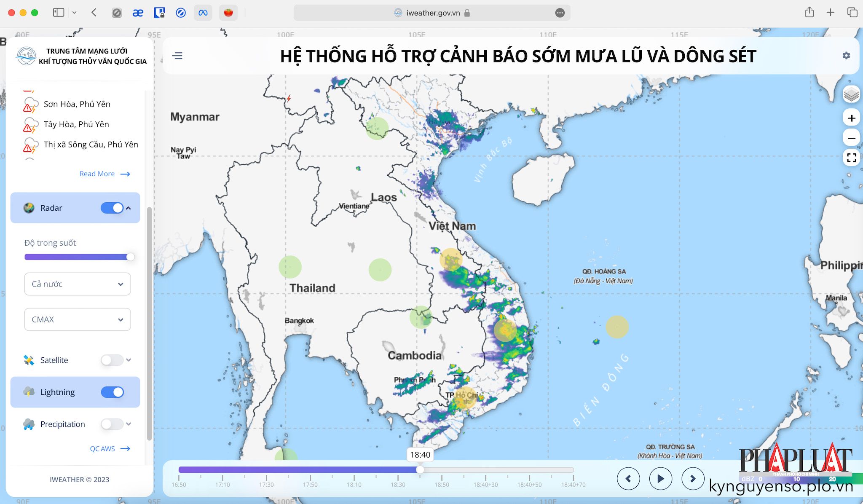863x504 pixels.
Task: Enter fullscreen mode via the map icon
Action: click(852, 158)
